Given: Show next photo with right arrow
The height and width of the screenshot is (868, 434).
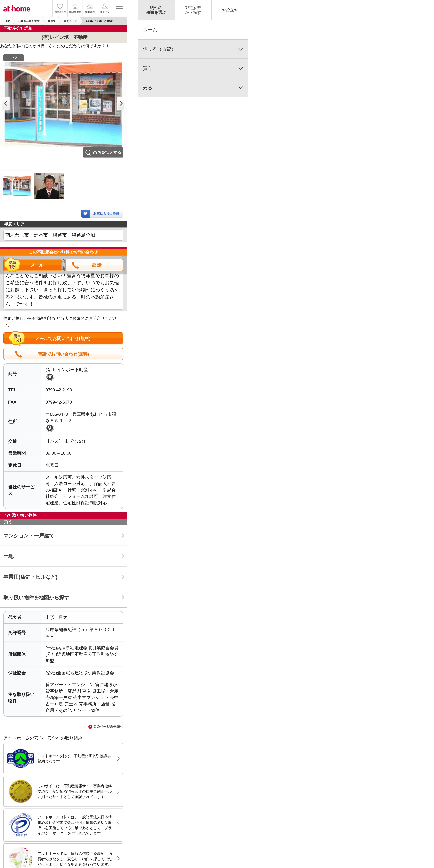Looking at the screenshot, I should tap(121, 103).
